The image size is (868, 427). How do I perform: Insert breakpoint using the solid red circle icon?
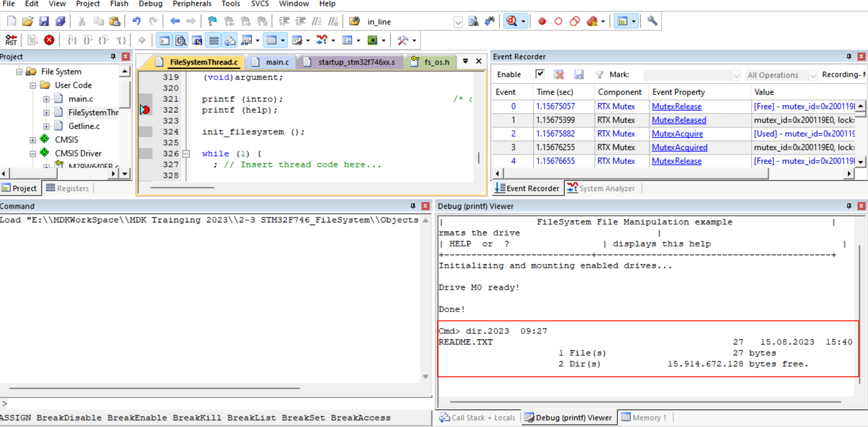[541, 21]
